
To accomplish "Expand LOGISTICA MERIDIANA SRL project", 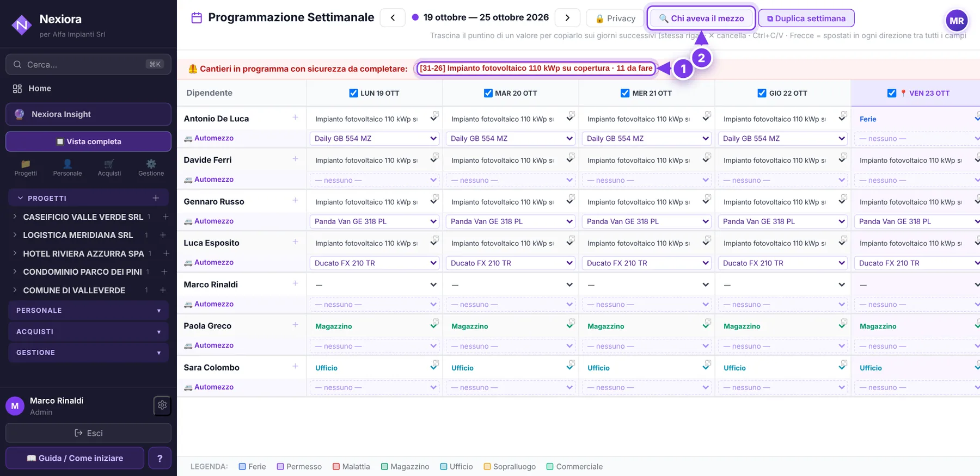I will coord(15,235).
